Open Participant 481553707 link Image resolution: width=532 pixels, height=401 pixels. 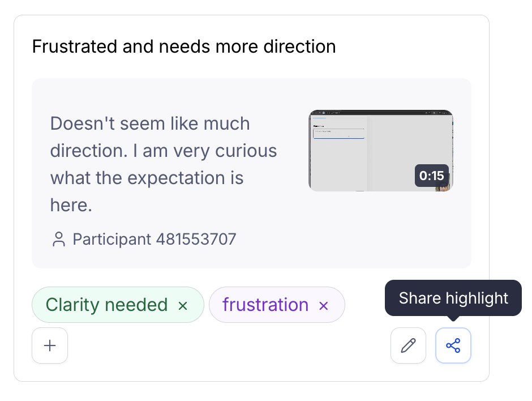pos(154,240)
